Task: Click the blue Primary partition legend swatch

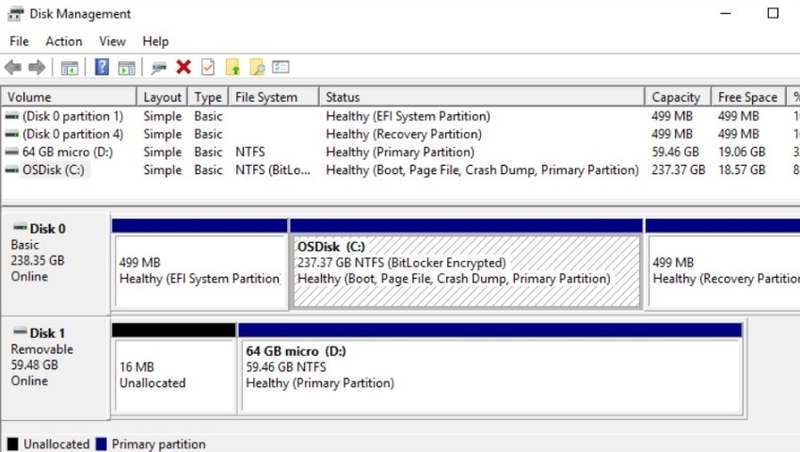Action: tap(102, 444)
